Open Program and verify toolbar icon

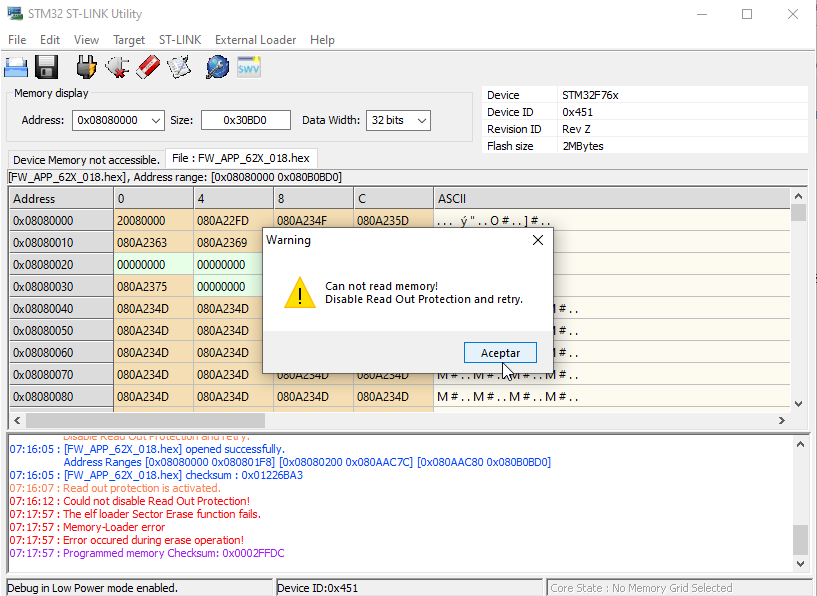179,67
